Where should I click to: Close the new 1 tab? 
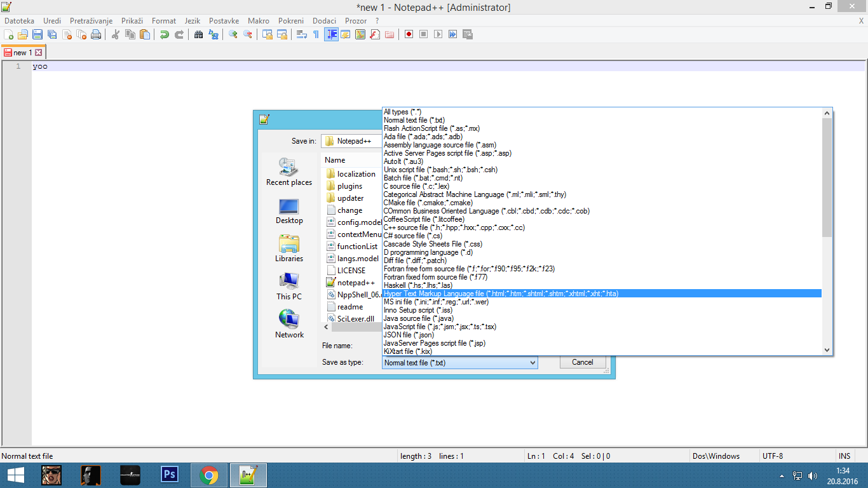39,53
